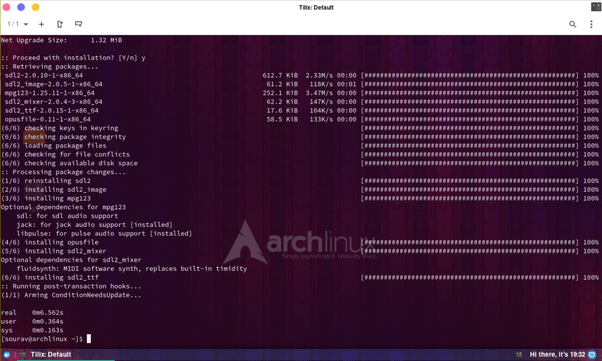Click the dark icon at titlebar's right end

(x=596, y=7)
